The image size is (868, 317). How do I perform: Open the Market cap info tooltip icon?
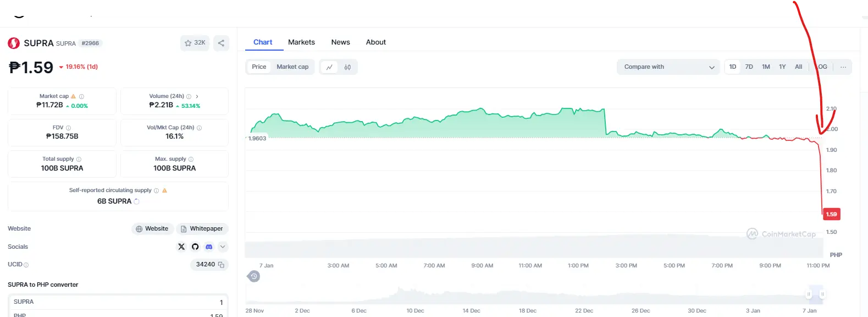click(x=81, y=96)
